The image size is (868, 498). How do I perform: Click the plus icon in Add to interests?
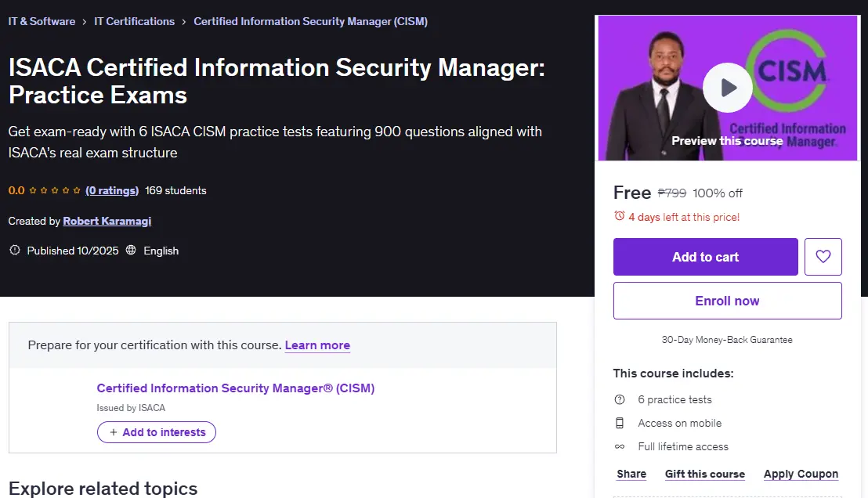tap(114, 432)
